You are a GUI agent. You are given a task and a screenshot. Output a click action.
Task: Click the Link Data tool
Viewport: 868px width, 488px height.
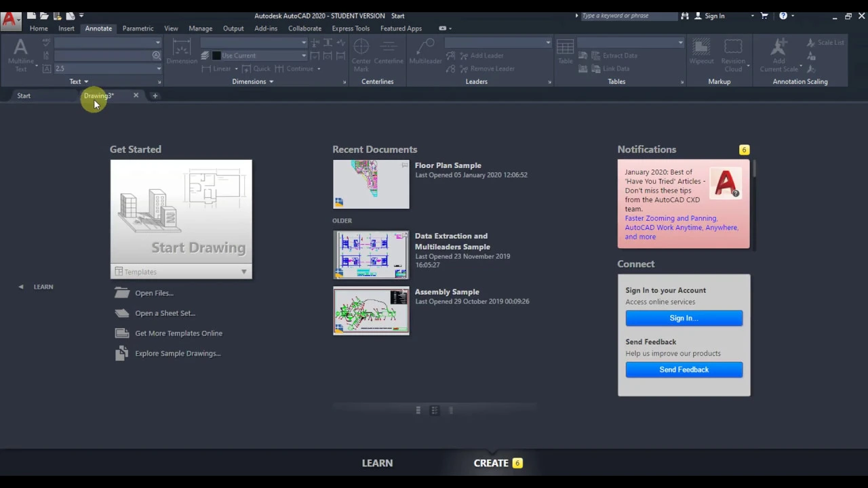(610, 68)
